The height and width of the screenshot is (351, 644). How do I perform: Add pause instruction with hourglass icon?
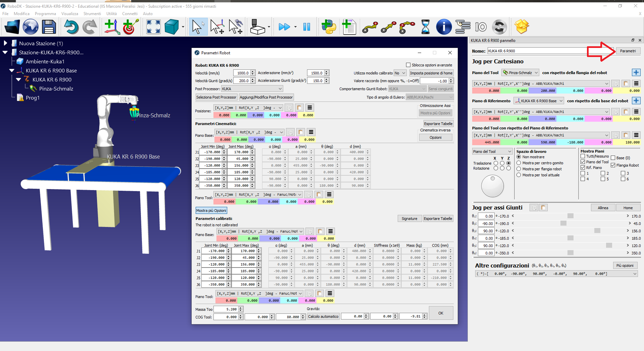[x=425, y=27]
